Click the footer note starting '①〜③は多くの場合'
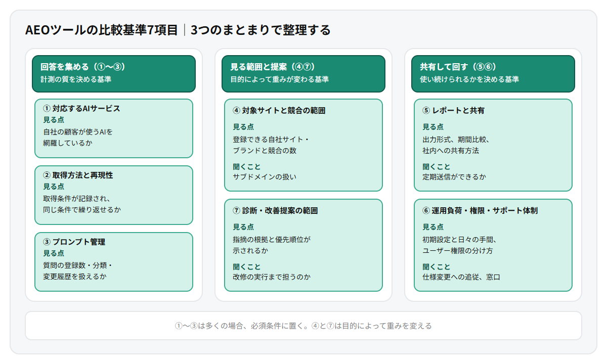This screenshot has height=364, width=607. click(303, 326)
